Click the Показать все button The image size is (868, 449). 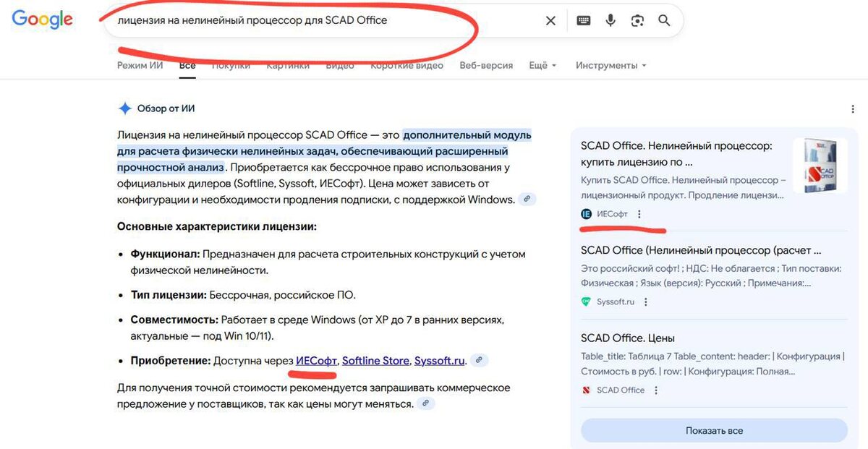coord(714,430)
